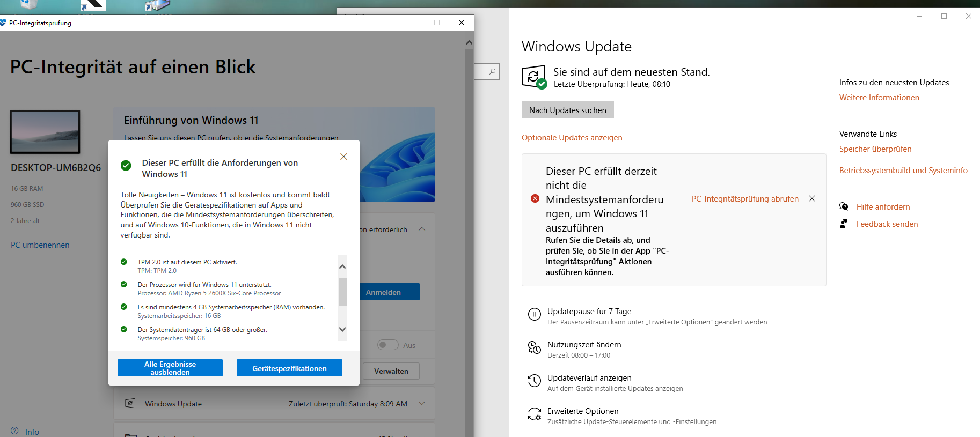Click the results list scroll-up arrow
This screenshot has width=980, height=437.
point(342,266)
